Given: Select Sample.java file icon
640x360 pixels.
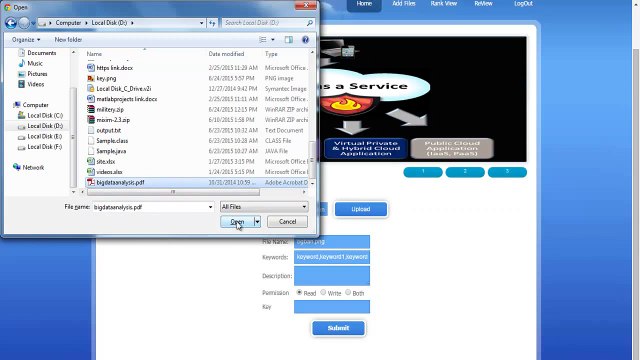Looking at the screenshot, I should pos(91,151).
